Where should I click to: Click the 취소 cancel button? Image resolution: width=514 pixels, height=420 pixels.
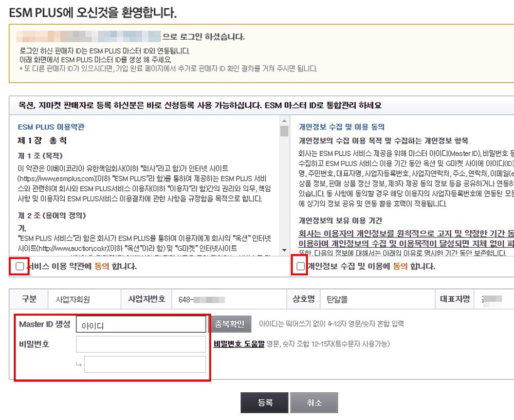pyautogui.click(x=314, y=403)
